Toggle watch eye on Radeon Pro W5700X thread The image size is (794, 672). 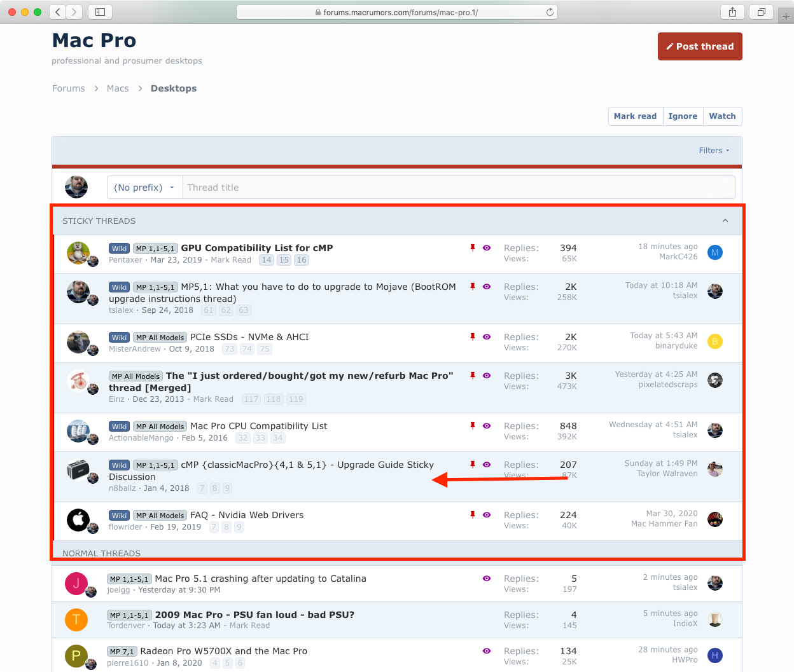pyautogui.click(x=487, y=651)
